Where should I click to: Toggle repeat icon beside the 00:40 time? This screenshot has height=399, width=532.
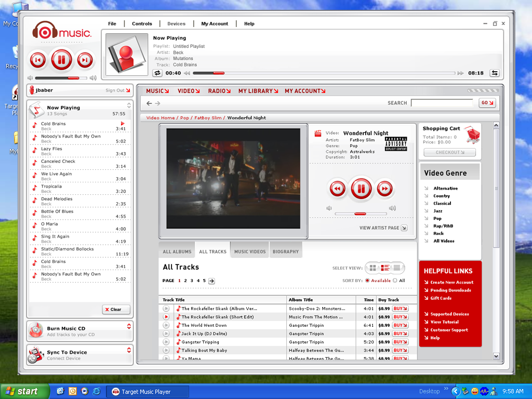click(157, 73)
